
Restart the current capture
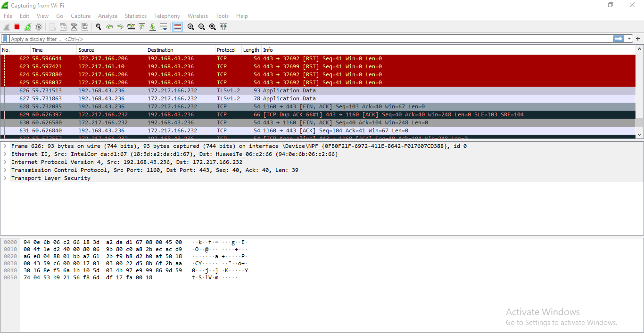click(x=27, y=27)
